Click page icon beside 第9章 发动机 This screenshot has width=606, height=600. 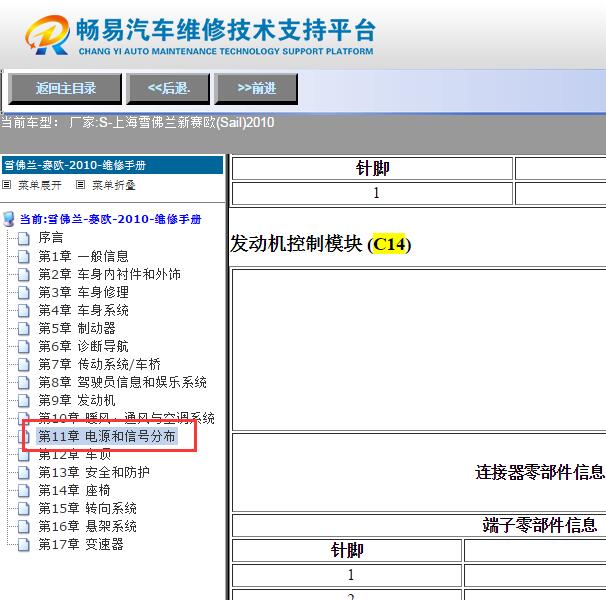coord(24,400)
